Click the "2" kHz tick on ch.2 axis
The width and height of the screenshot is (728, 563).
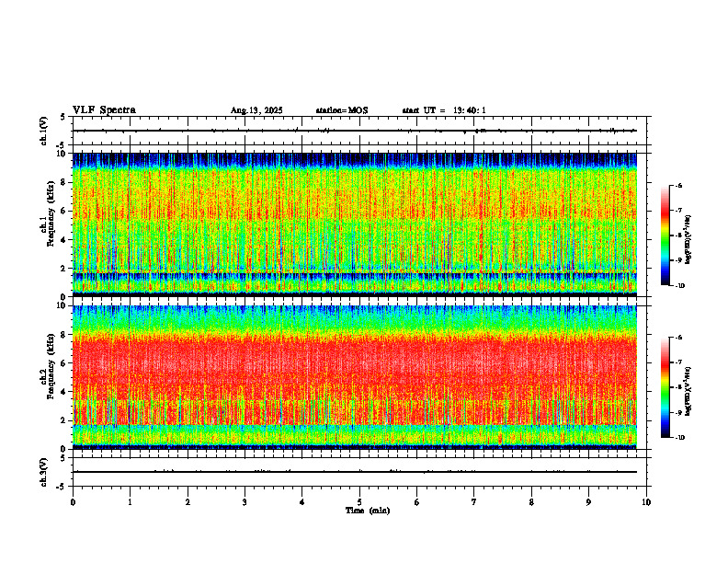[x=63, y=420]
